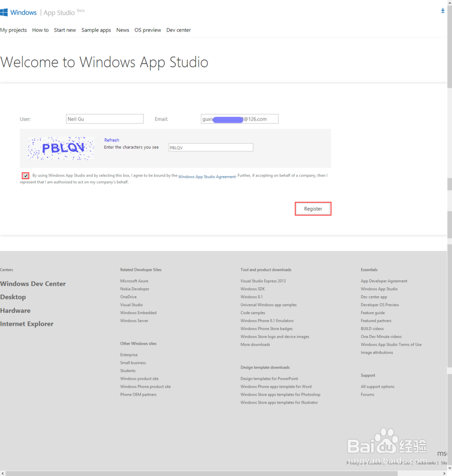Screen dimensions: 452x476
Task: Open Design templates for PowerPoint link
Action: click(x=269, y=379)
